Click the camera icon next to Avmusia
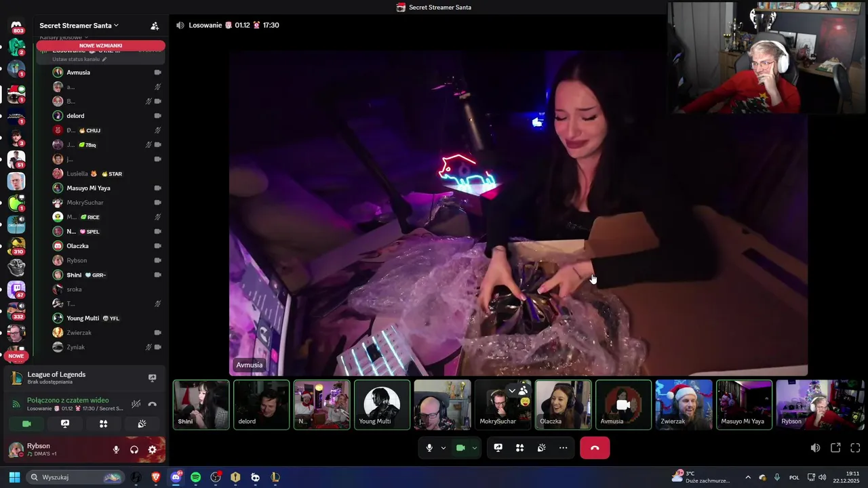The height and width of the screenshot is (488, 868). 157,73
